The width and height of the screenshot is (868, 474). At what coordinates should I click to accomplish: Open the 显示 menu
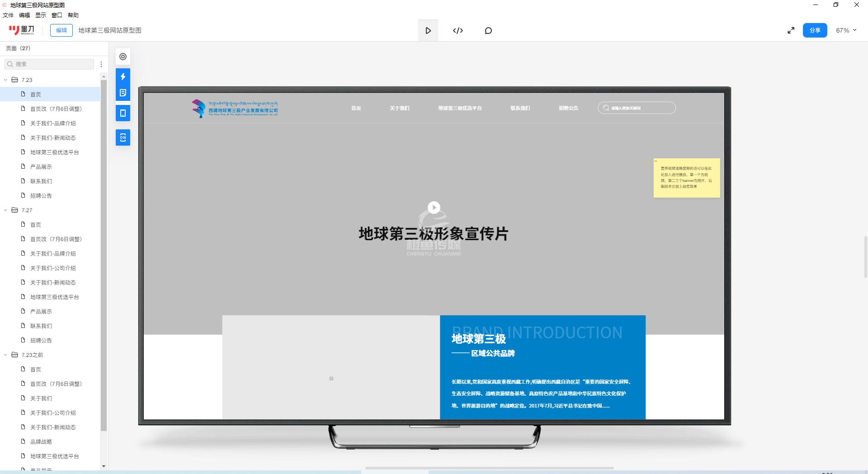pyautogui.click(x=41, y=15)
